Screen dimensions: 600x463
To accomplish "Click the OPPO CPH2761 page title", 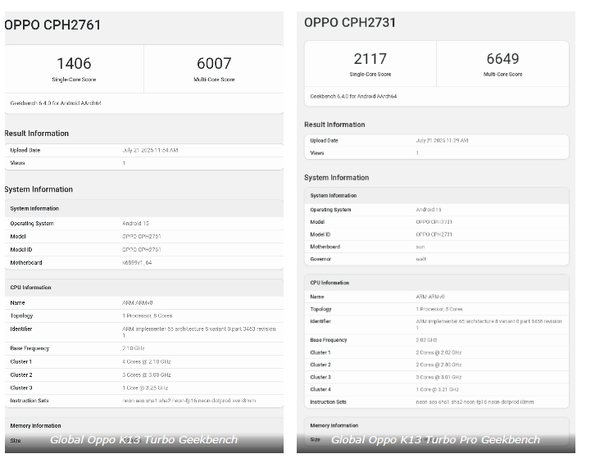I will pos(52,25).
